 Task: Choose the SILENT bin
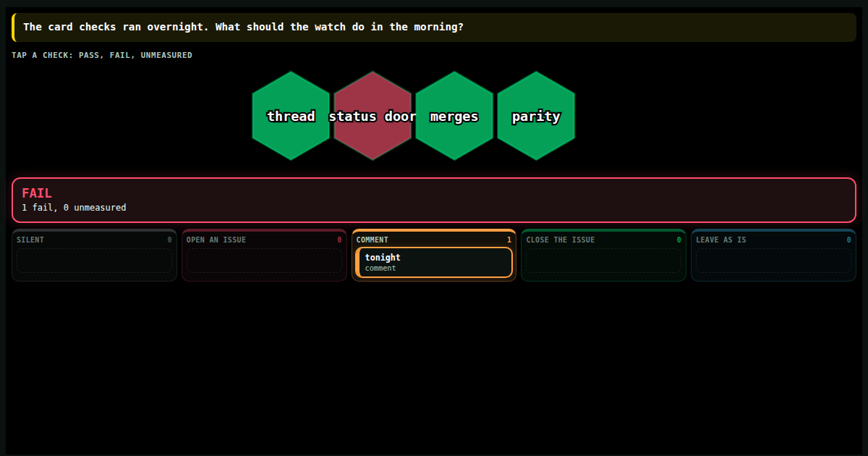94,255
